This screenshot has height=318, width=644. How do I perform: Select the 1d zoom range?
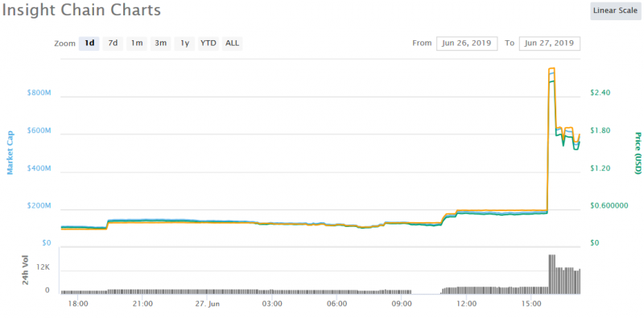89,43
